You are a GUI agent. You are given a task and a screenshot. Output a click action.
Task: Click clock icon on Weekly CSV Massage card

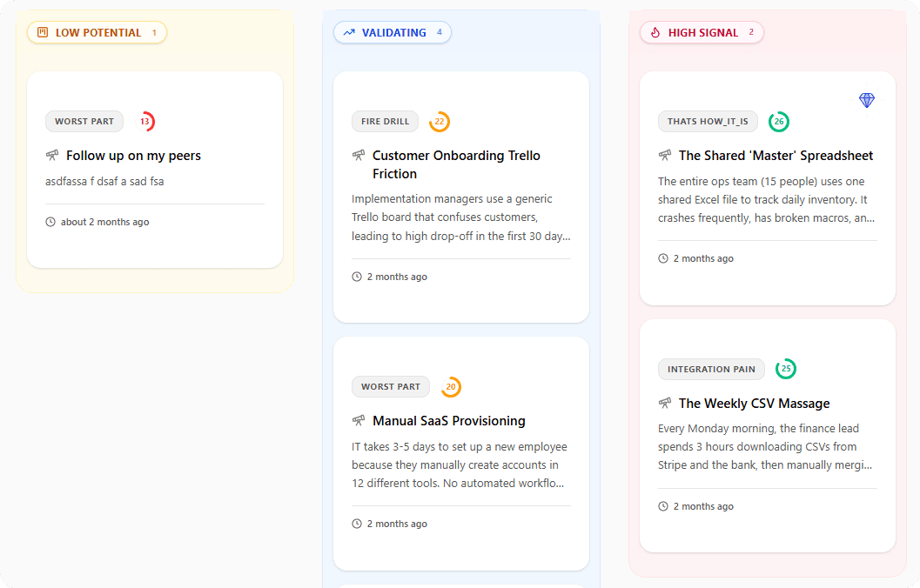pyautogui.click(x=663, y=506)
